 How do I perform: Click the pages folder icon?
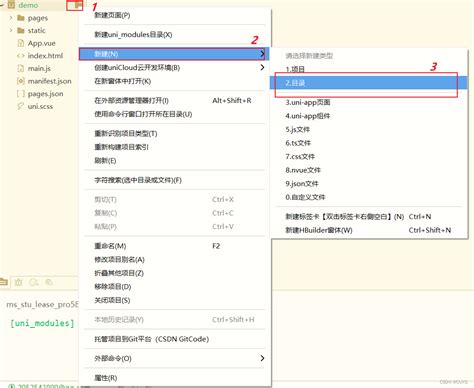coord(21,18)
